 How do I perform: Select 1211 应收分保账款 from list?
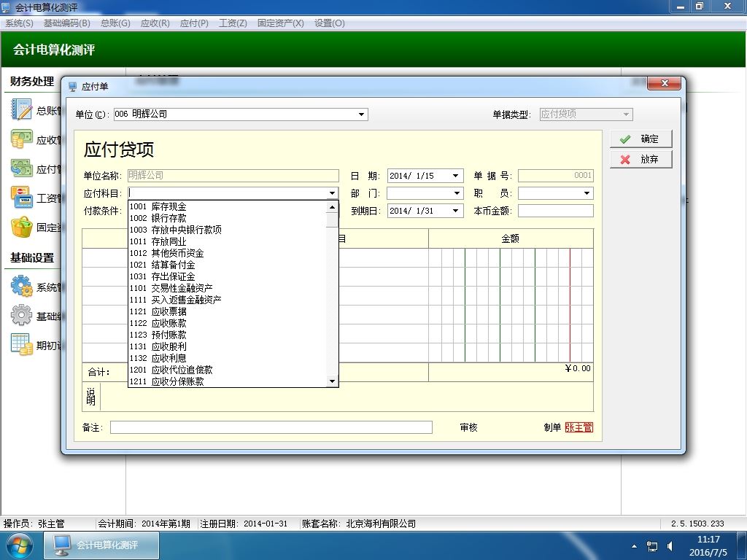pyautogui.click(x=228, y=381)
